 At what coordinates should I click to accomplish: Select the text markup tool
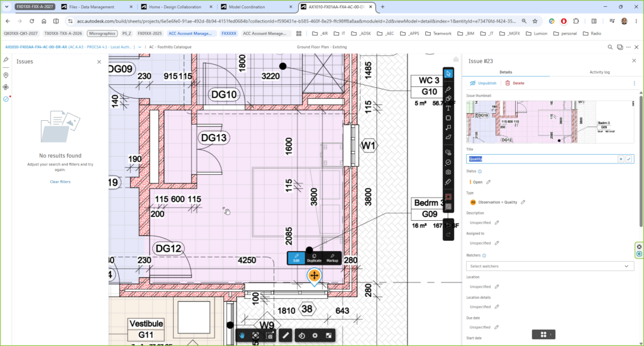[x=448, y=108]
